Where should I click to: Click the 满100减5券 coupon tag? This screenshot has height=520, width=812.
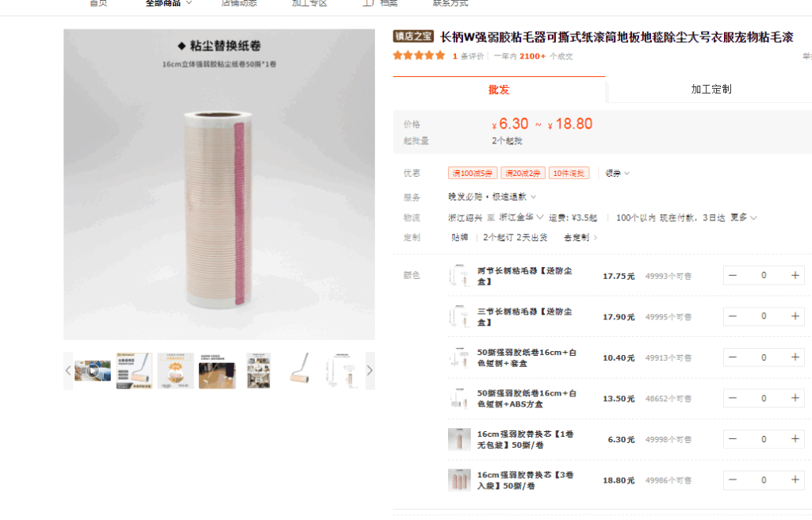(x=473, y=173)
